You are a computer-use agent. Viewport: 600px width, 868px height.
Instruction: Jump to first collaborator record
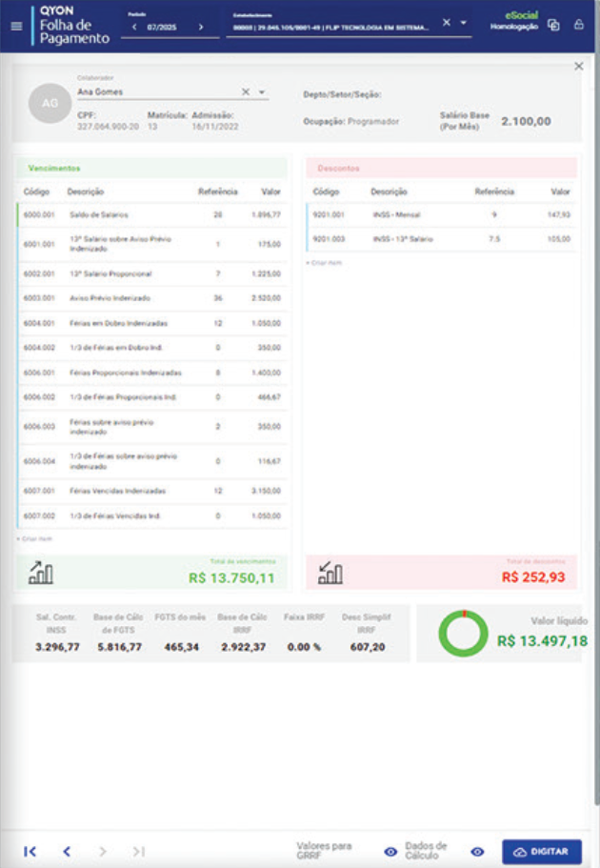point(30,851)
